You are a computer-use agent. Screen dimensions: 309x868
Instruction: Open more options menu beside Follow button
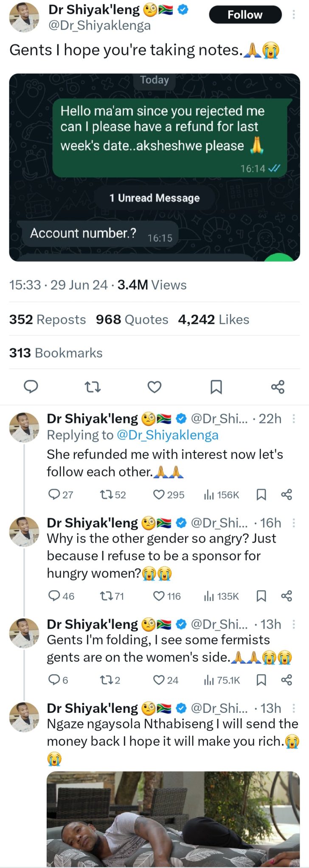[294, 15]
